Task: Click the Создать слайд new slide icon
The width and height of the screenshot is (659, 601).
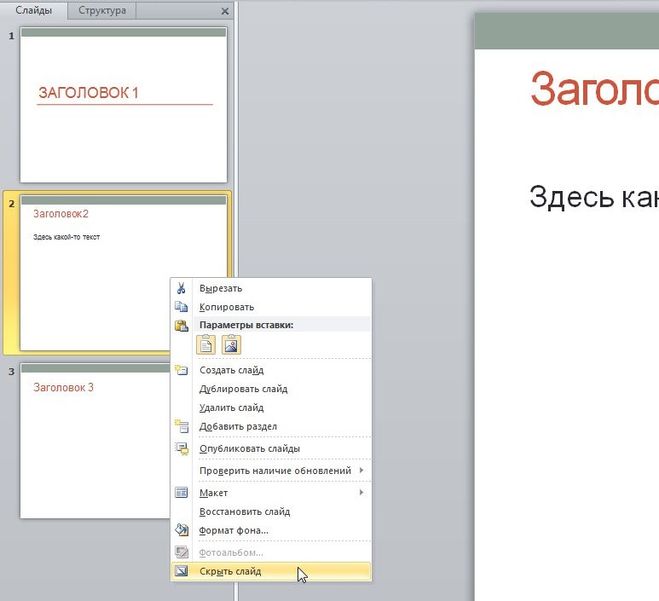Action: [181, 370]
